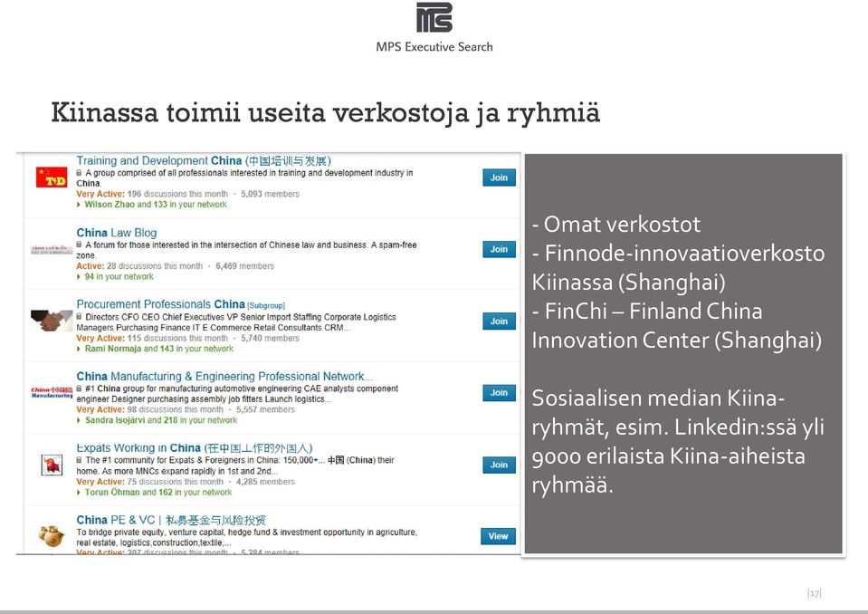
Task: Click the 'Finnode-innovaatioverkosto' bullet line
Action: point(679,253)
